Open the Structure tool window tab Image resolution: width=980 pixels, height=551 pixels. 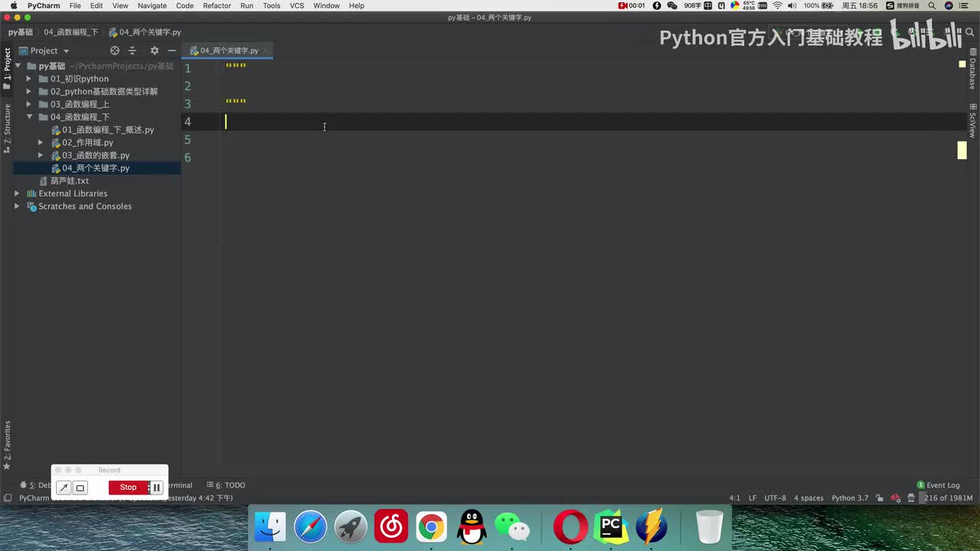click(x=7, y=127)
